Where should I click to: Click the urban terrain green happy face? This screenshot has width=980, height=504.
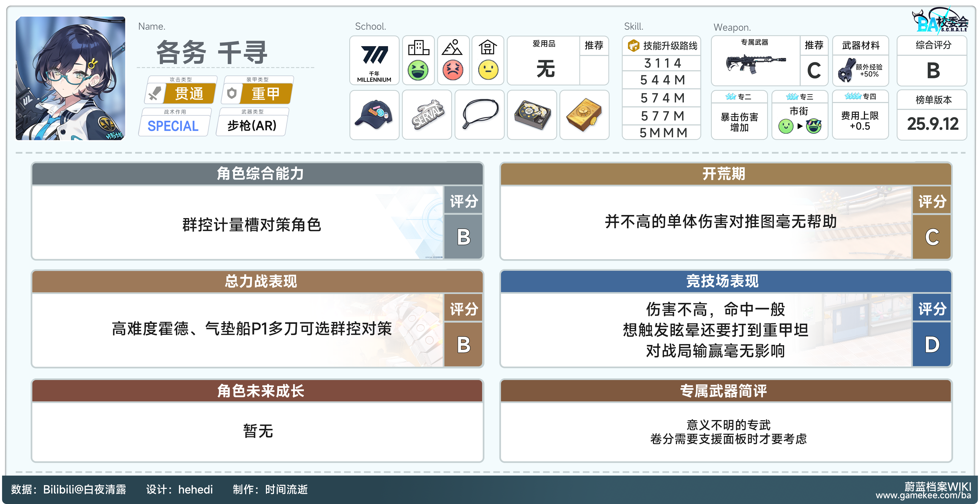(x=418, y=70)
